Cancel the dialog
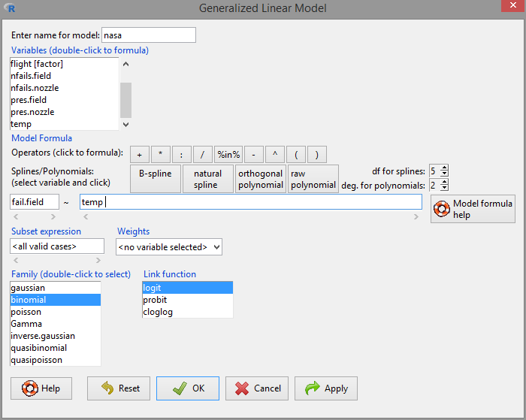 tap(257, 388)
